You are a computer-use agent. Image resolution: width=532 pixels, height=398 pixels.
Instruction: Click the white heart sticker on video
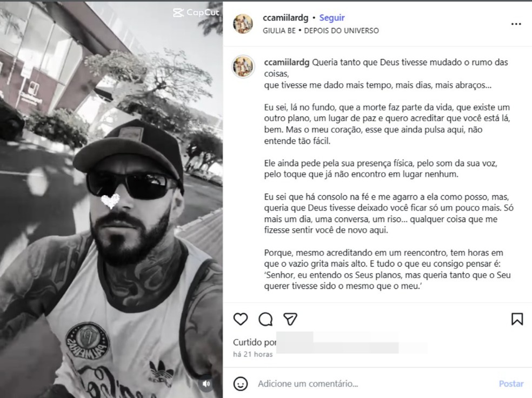click(111, 201)
